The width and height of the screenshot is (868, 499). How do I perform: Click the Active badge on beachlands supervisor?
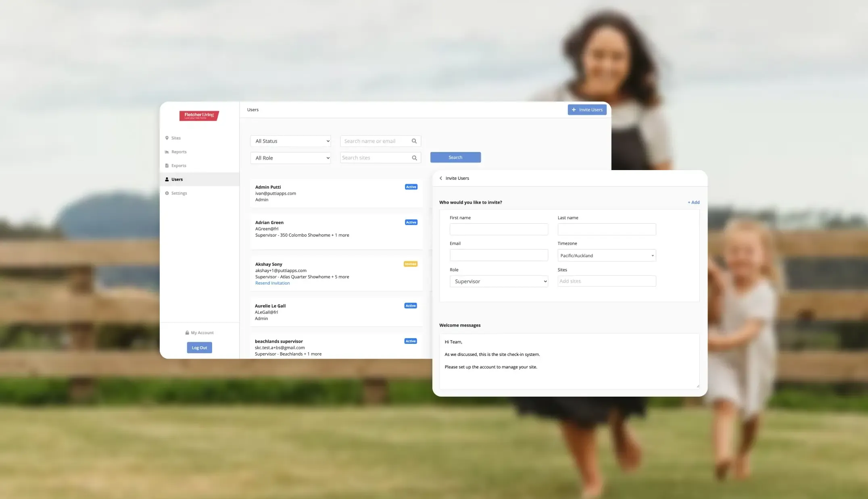click(411, 341)
